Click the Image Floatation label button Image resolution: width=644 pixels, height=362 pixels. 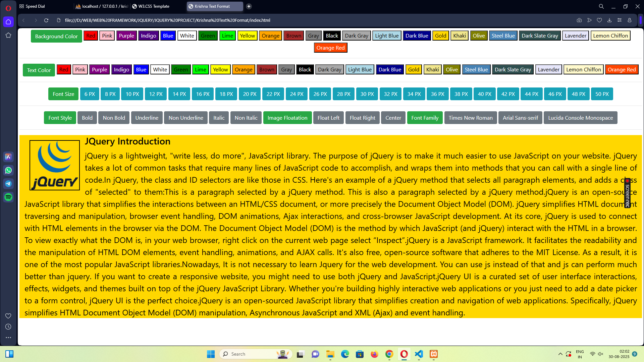point(287,118)
